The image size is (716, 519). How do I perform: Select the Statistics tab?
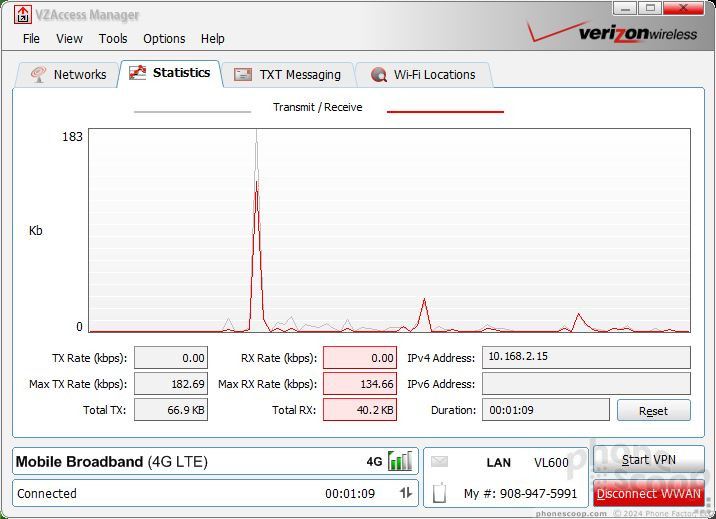click(170, 73)
